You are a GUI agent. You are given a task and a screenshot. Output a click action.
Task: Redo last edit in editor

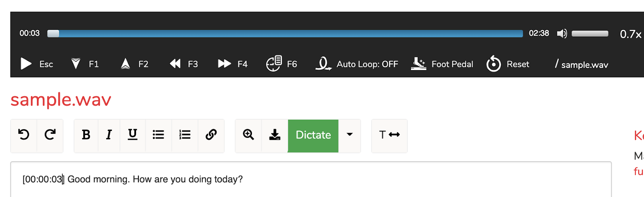click(x=50, y=135)
